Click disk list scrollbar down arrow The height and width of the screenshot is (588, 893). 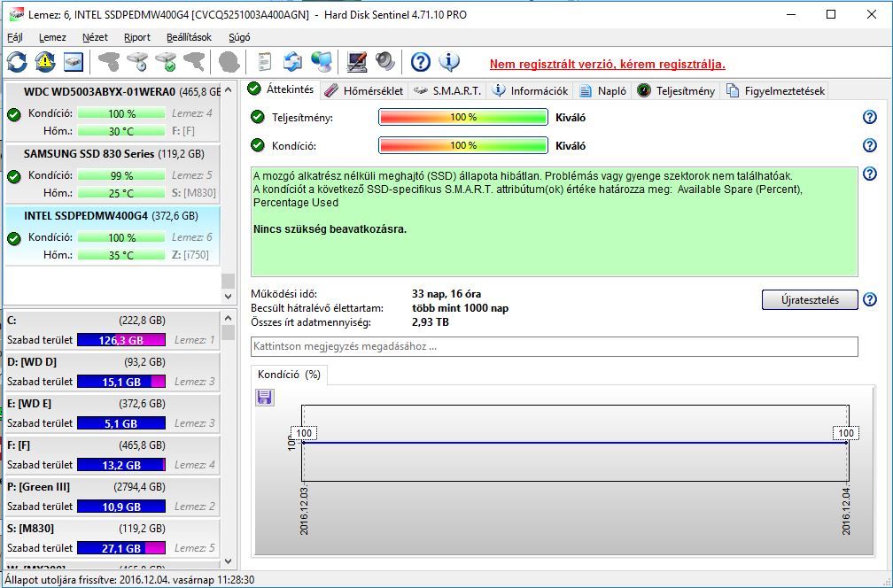pos(228,296)
